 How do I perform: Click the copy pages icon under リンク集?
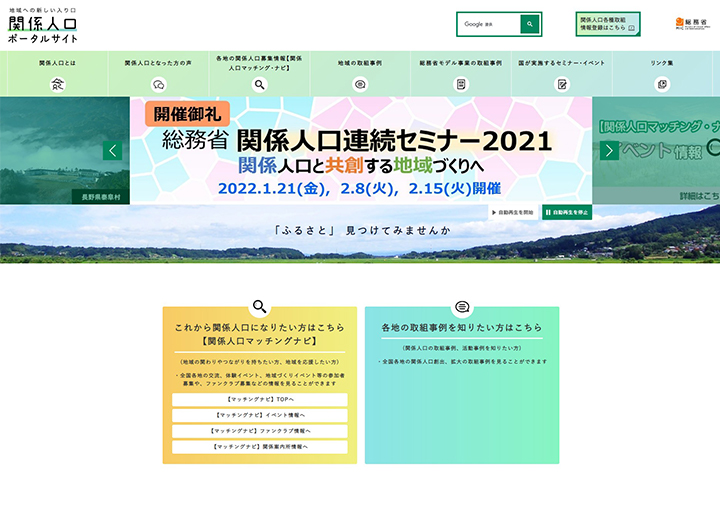click(662, 84)
